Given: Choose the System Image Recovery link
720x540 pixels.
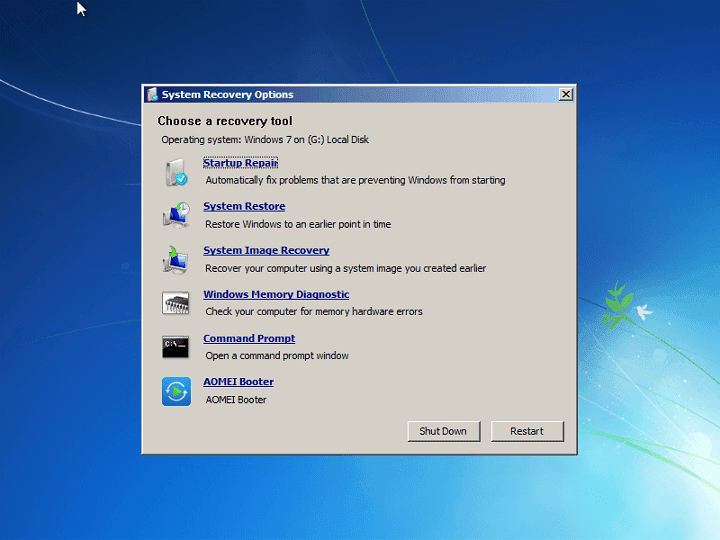Looking at the screenshot, I should point(266,251).
